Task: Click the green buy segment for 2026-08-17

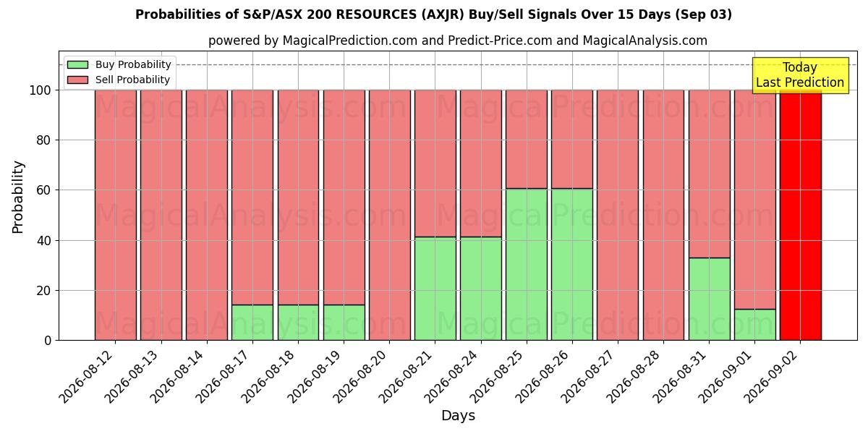Action: (252, 323)
